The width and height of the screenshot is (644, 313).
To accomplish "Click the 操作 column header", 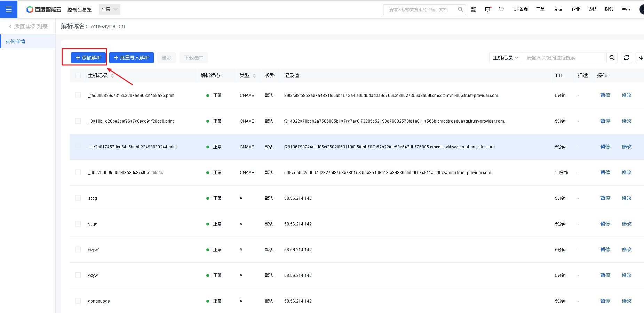I will (x=602, y=75).
